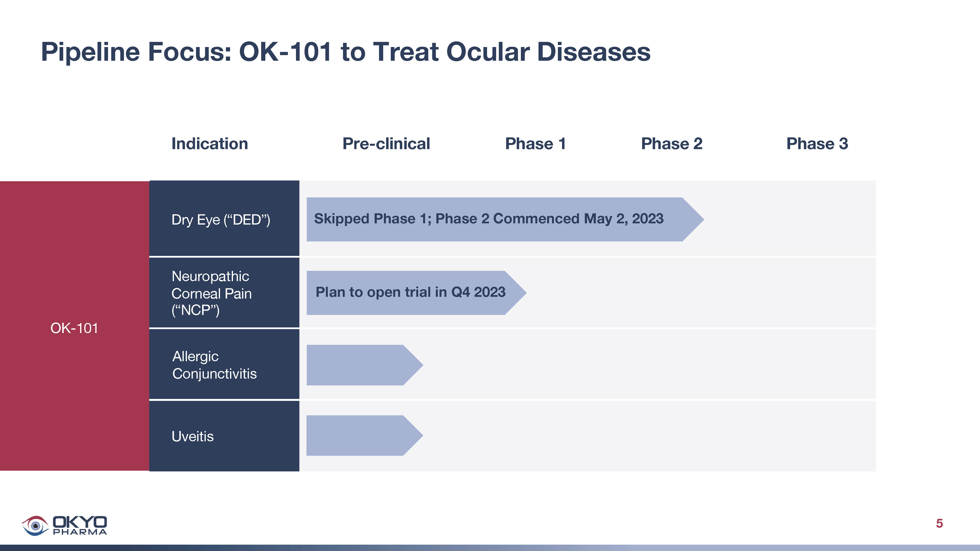Click slide page number 5
This screenshot has height=551, width=980.
point(939,524)
